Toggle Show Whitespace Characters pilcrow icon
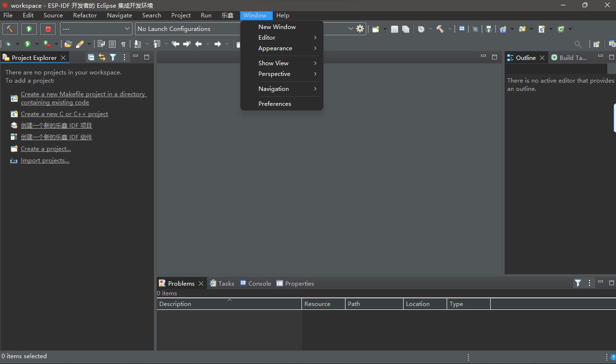This screenshot has width=616, height=364. (x=123, y=44)
